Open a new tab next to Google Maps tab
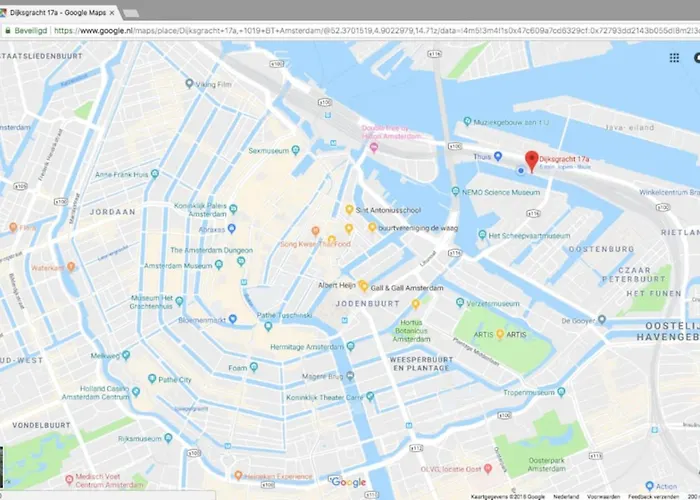Screen dimensions: 700x500 [130, 13]
